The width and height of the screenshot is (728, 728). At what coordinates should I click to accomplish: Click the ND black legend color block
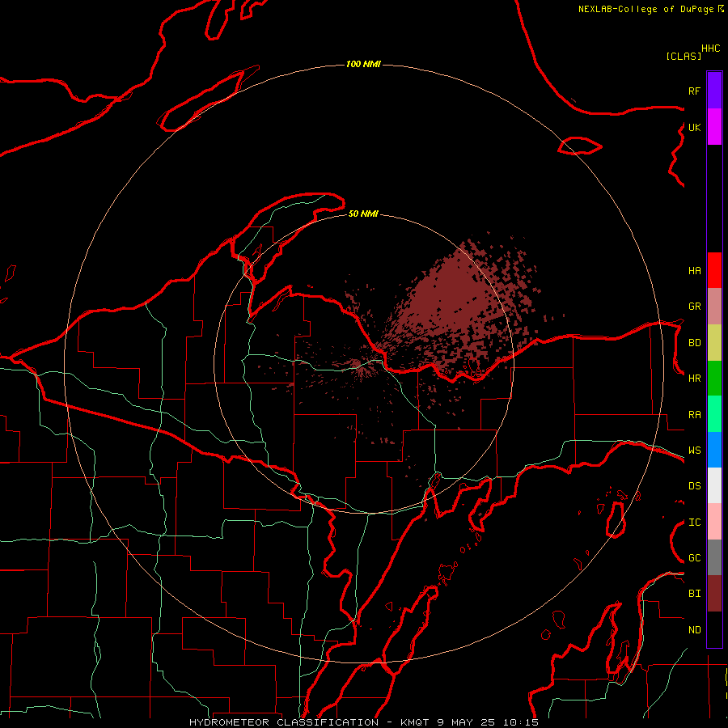pyautogui.click(x=714, y=629)
